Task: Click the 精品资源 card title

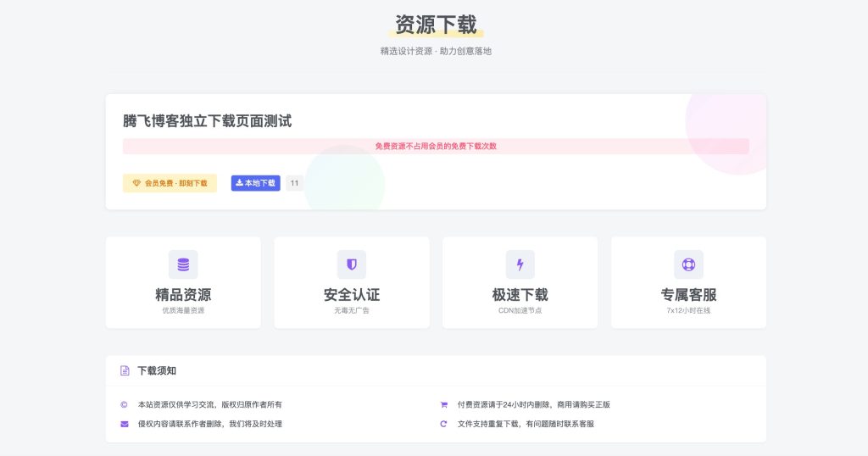Action: point(183,295)
